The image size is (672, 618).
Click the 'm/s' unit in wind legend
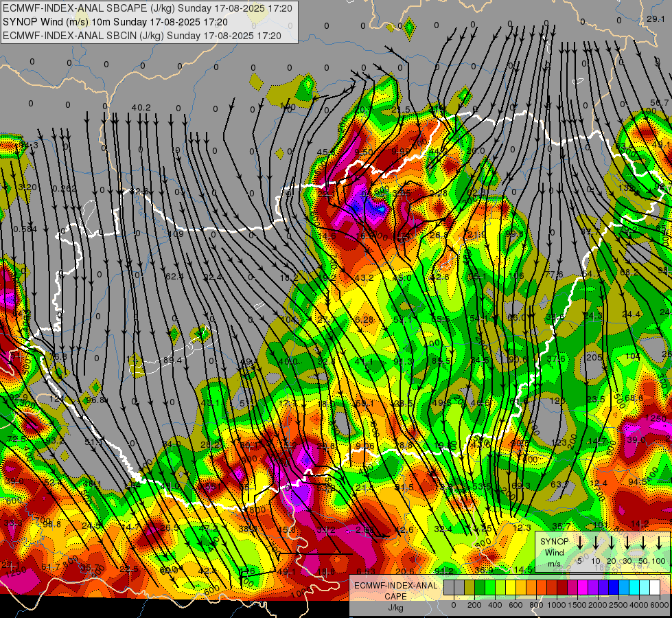tap(554, 564)
